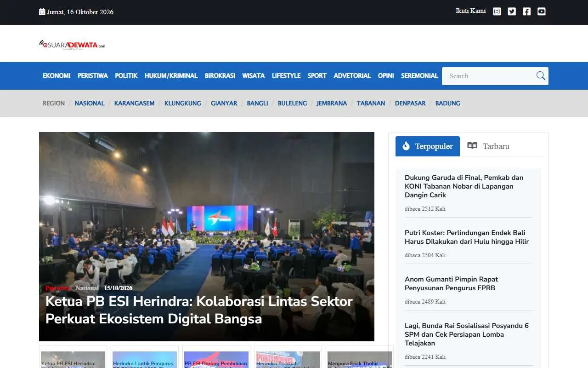Select the Tabanan region link
The height and width of the screenshot is (368, 588).
(371, 103)
